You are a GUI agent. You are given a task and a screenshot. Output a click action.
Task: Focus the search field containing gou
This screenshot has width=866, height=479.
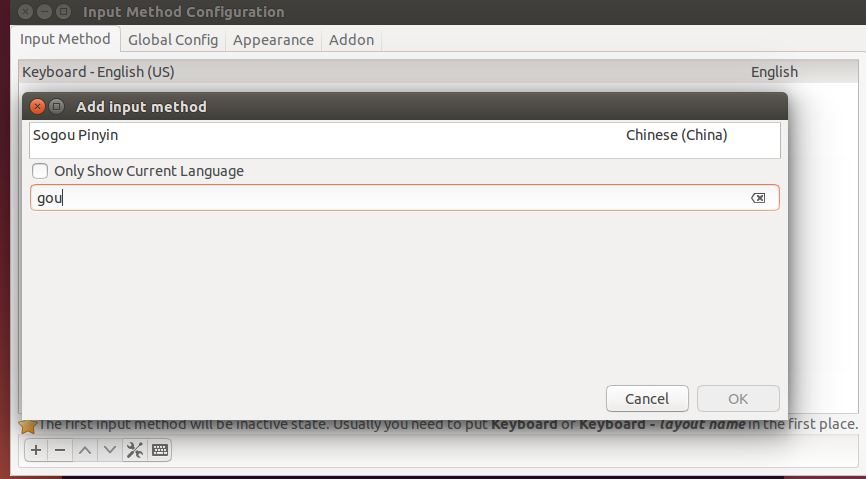pyautogui.click(x=405, y=198)
